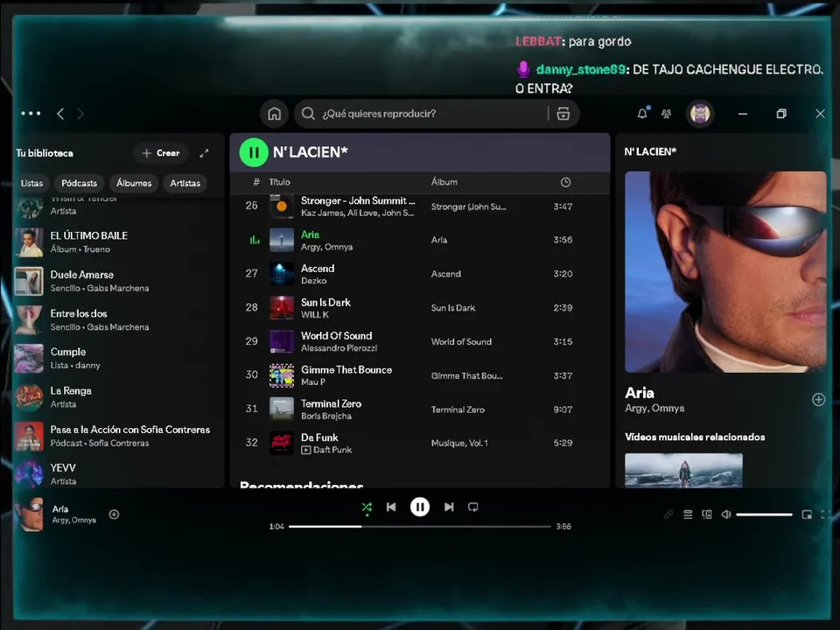This screenshot has height=630, width=840.
Task: Adjust the volume slider
Action: pyautogui.click(x=764, y=514)
